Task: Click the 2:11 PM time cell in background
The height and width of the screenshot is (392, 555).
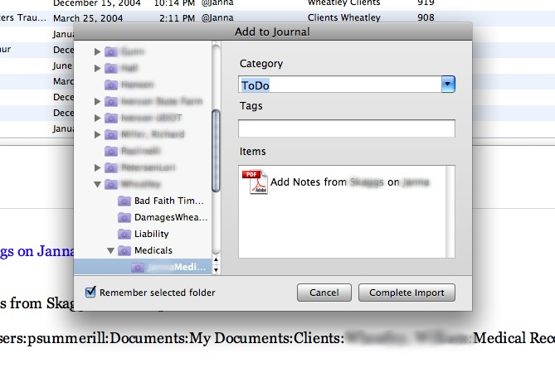Action: (177, 18)
